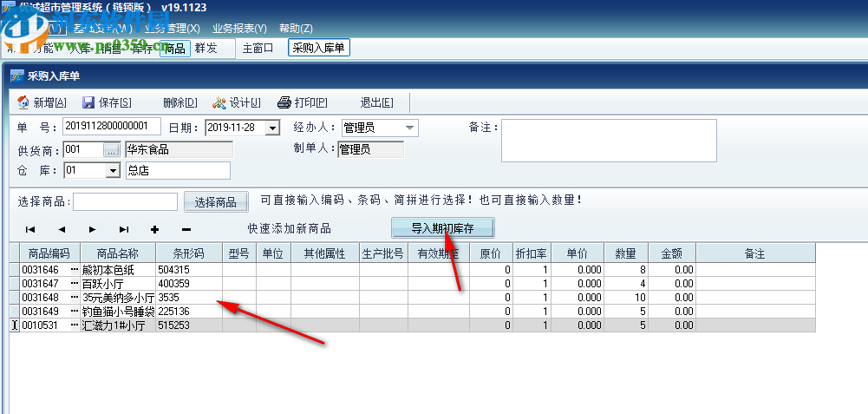Screen dimensions: 868x414
Task: Click the 保存[S] floppy disk icon
Action: 88,102
